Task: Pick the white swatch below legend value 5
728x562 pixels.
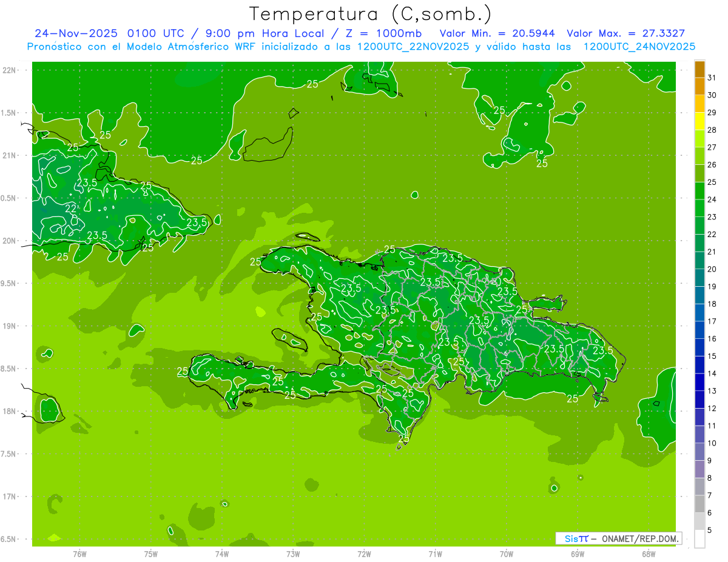Action: tap(699, 539)
